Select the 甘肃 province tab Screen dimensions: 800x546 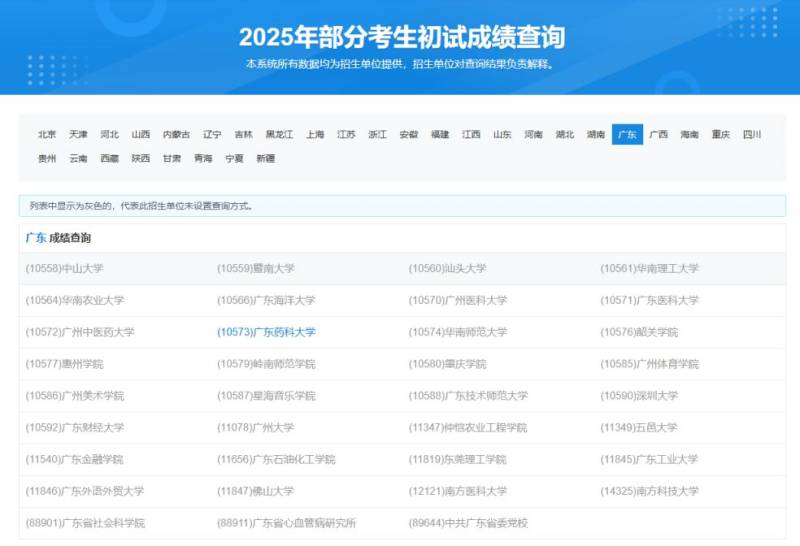pos(172,158)
